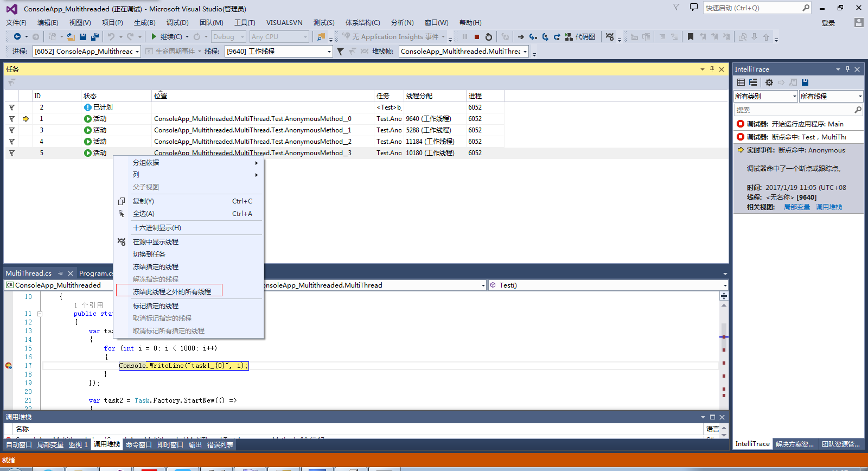This screenshot has width=868, height=471.
Task: Click the Step Into icon
Action: coord(533,37)
